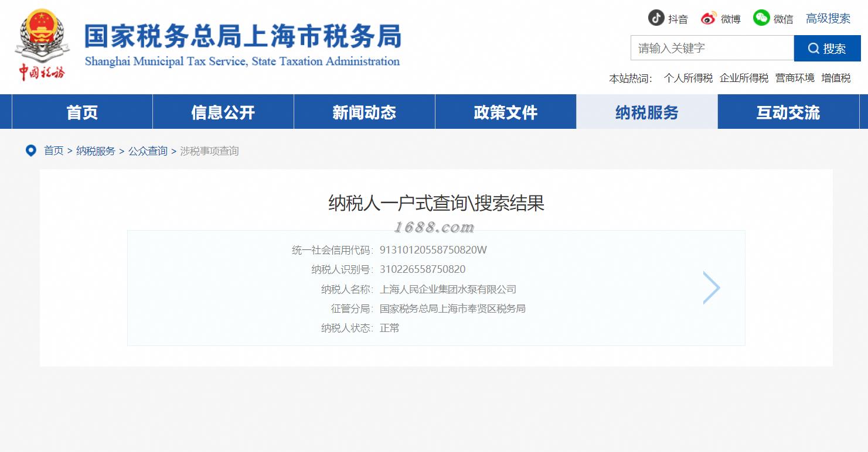
Task: Click the 纳税人识别号 label
Action: click(342, 269)
